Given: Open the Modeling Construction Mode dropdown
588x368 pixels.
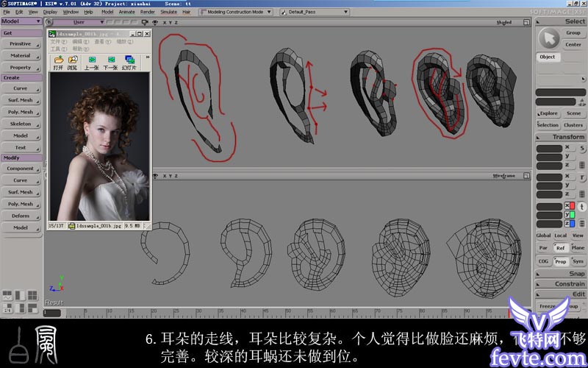Looking at the screenshot, I should 235,12.
